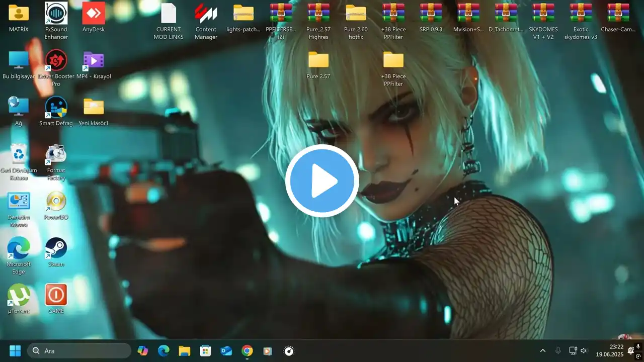The height and width of the screenshot is (362, 644).
Task: Select the +38 Piece PPFilter RAR archive
Action: coord(393,14)
